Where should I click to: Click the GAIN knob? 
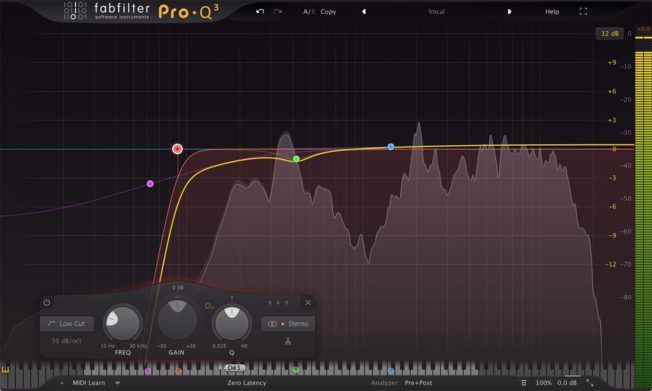pos(178,320)
